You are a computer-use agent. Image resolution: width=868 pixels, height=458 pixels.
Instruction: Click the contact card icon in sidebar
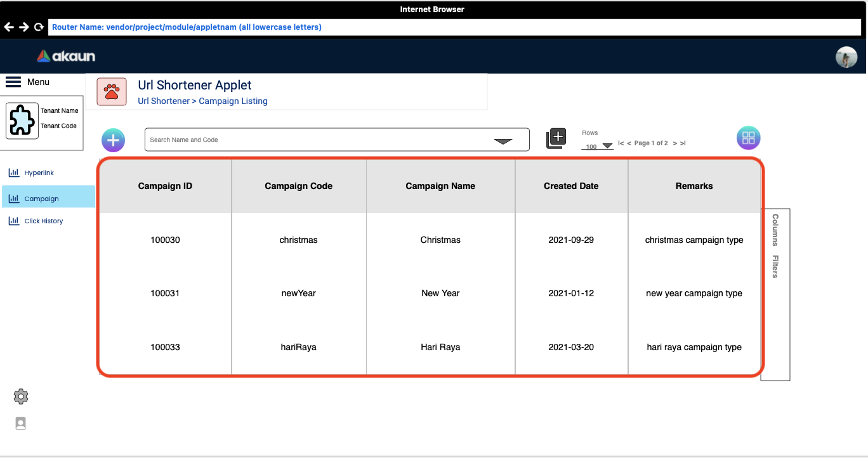pos(21,424)
